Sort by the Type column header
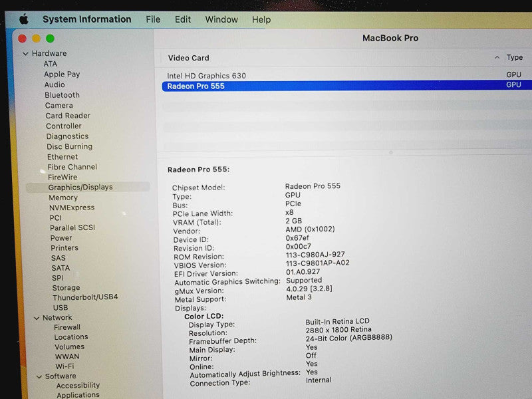The image size is (532, 399). pyautogui.click(x=515, y=57)
